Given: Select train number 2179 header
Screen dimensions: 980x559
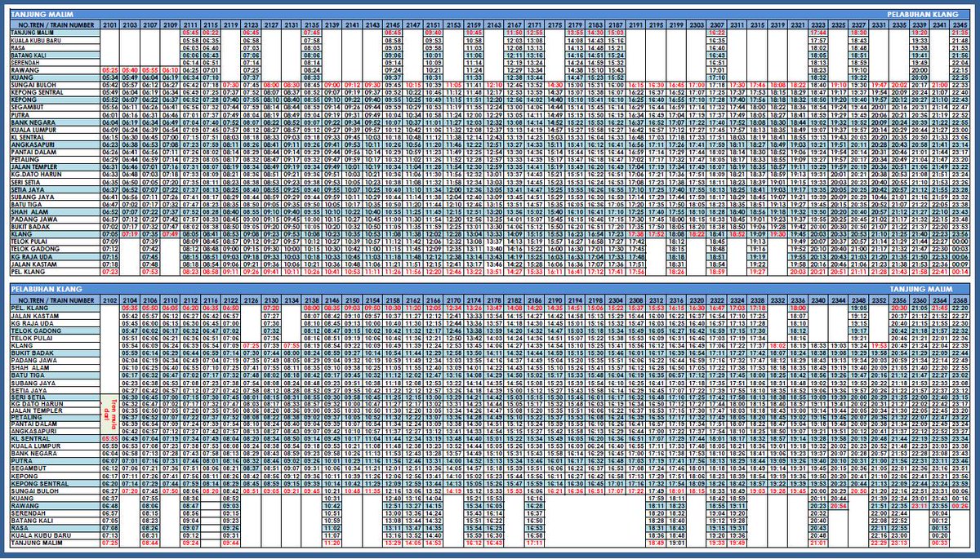Looking at the screenshot, I should pyautogui.click(x=575, y=24).
